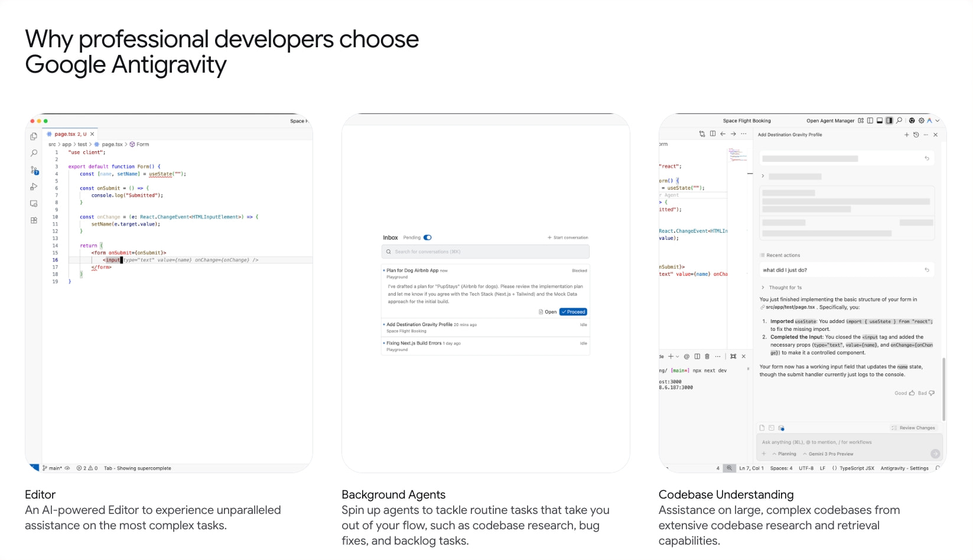Click the browser icon in the title bar

click(x=912, y=121)
